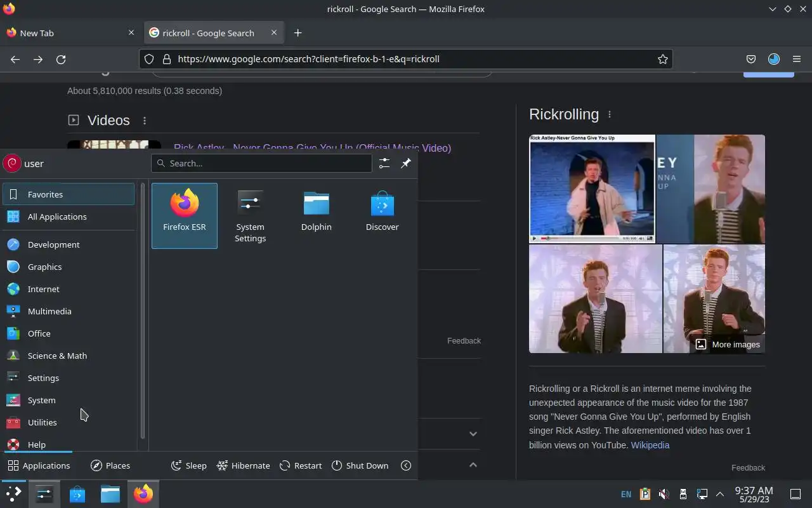Click the Shut Down button

coord(360,465)
